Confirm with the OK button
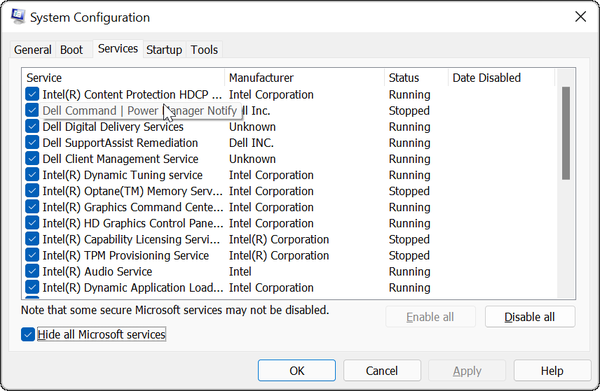The height and width of the screenshot is (391, 600). click(297, 370)
